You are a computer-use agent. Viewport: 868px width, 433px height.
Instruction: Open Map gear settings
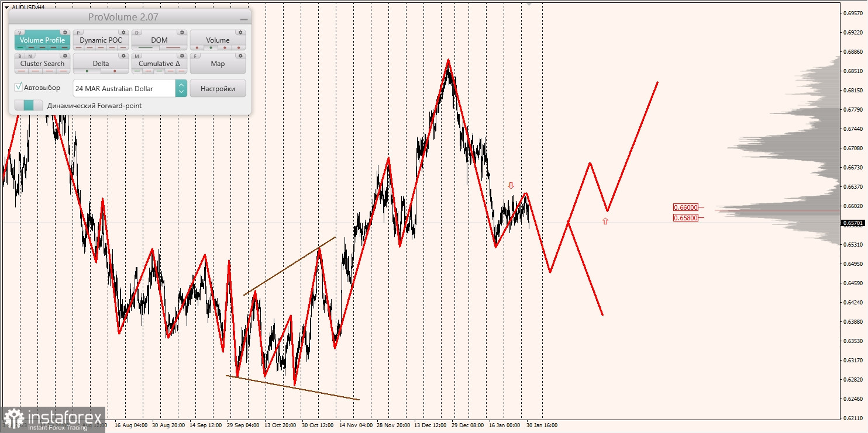pos(240,56)
